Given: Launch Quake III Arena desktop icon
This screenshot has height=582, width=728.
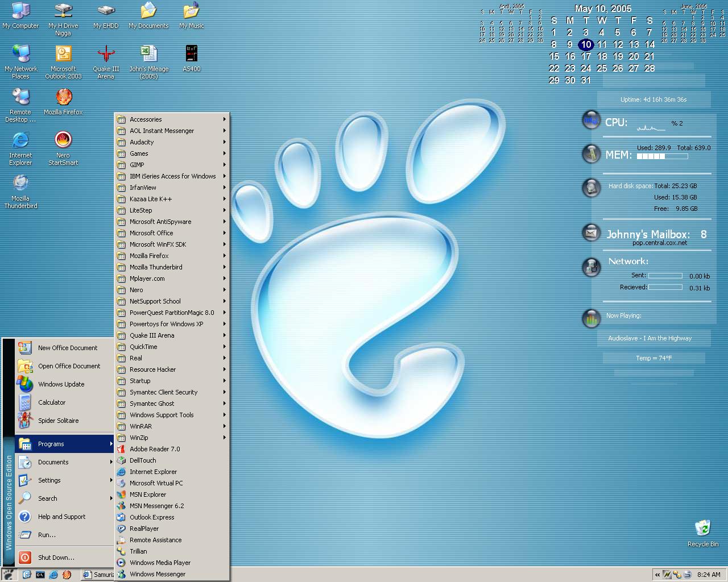Looking at the screenshot, I should (106, 61).
